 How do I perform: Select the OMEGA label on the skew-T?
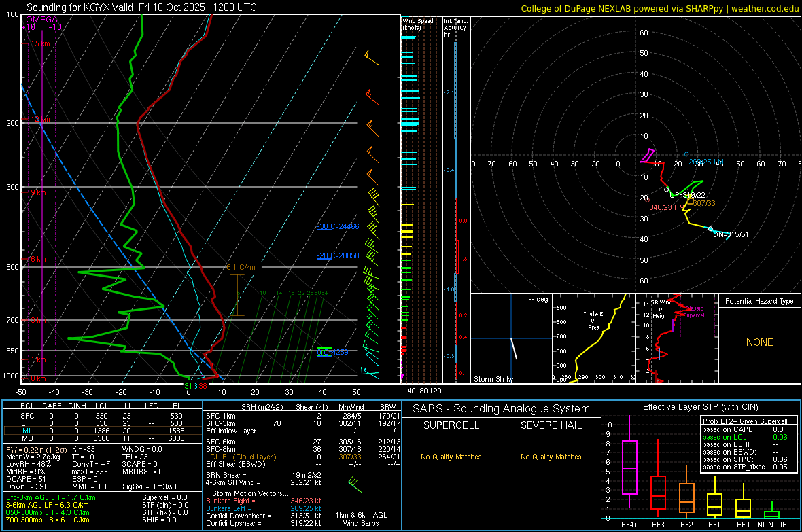[42, 20]
